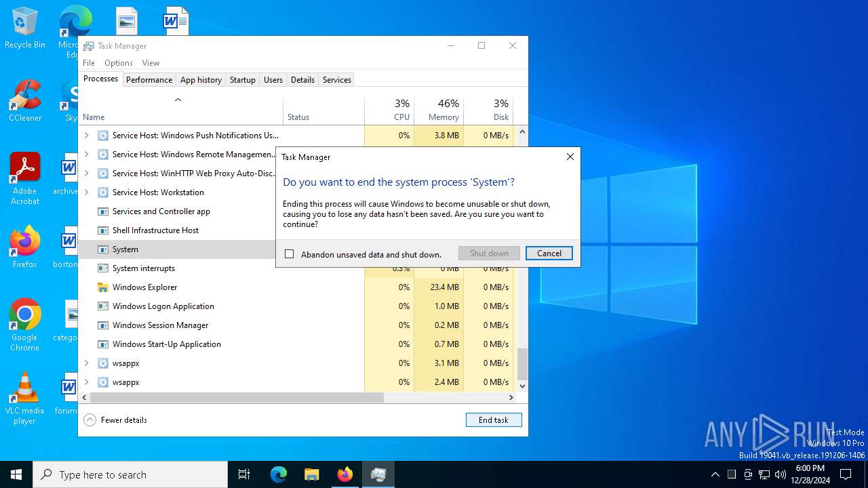868x488 pixels.
Task: Click the Windows Start-Up Application icon
Action: click(x=103, y=344)
